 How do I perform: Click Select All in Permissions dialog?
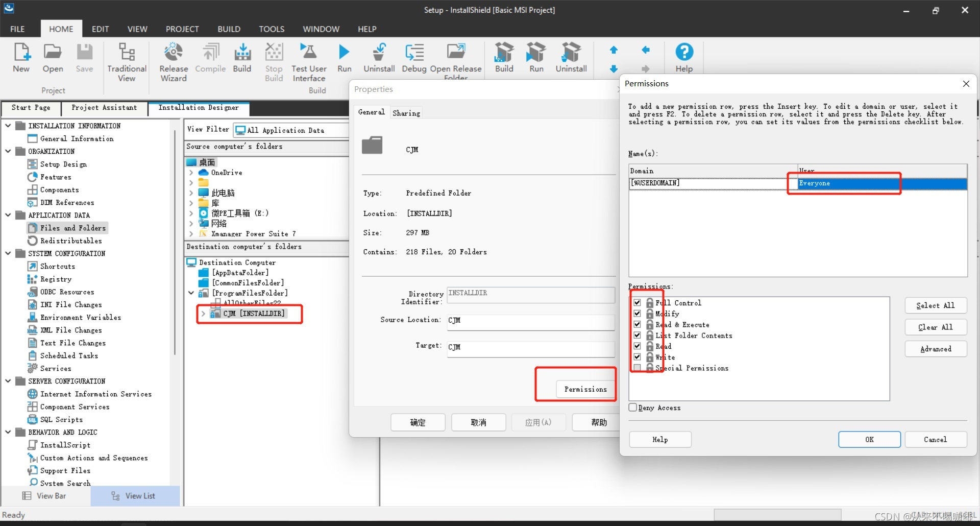click(x=936, y=305)
